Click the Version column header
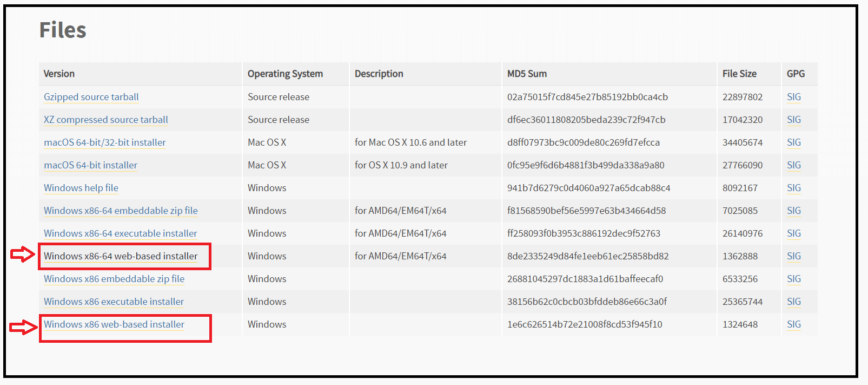The height and width of the screenshot is (385, 868). click(59, 74)
